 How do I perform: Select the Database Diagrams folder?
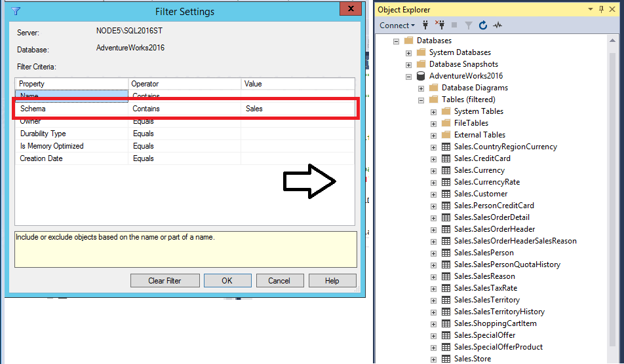pyautogui.click(x=475, y=88)
